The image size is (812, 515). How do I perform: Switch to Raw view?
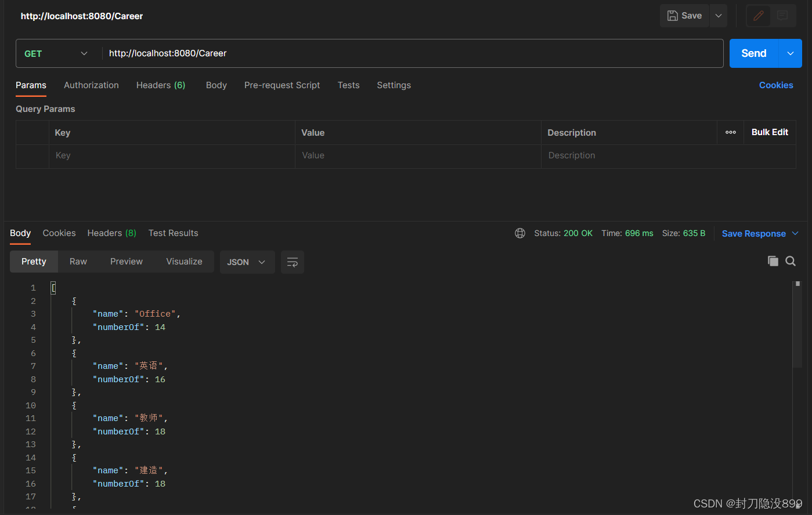78,262
